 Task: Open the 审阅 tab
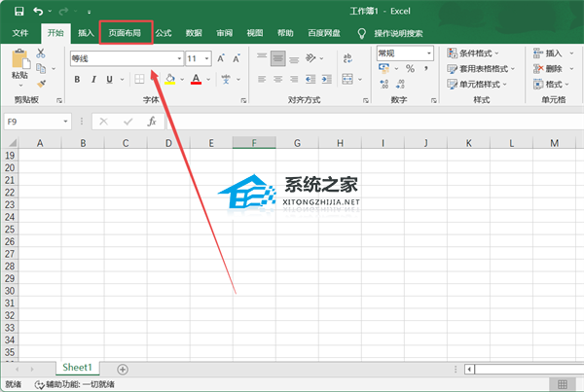point(224,33)
